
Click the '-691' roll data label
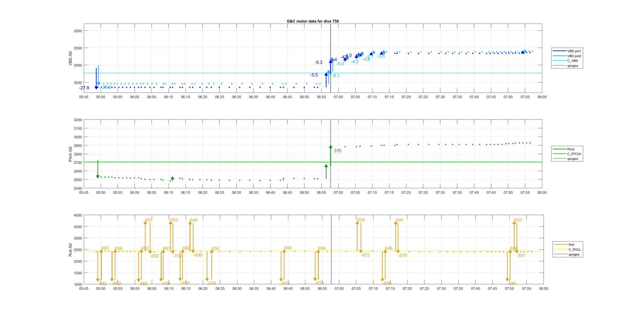521,255
